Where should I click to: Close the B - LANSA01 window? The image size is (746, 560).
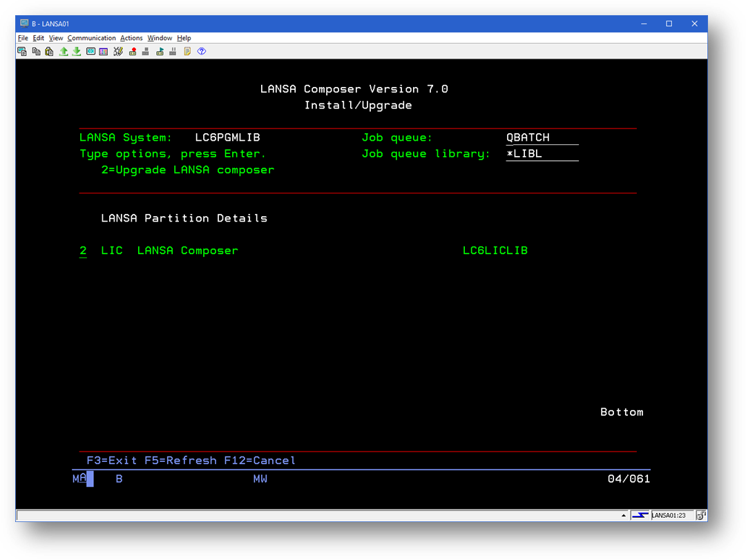[x=695, y=23]
